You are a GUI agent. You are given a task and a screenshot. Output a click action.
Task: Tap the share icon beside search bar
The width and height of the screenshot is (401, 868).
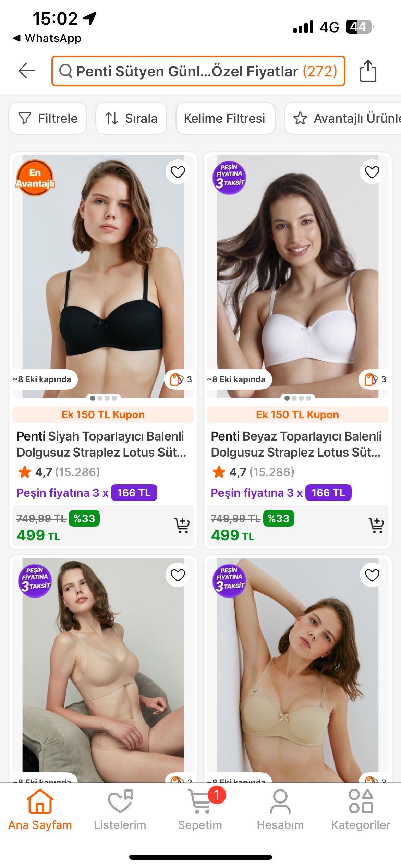click(x=368, y=71)
